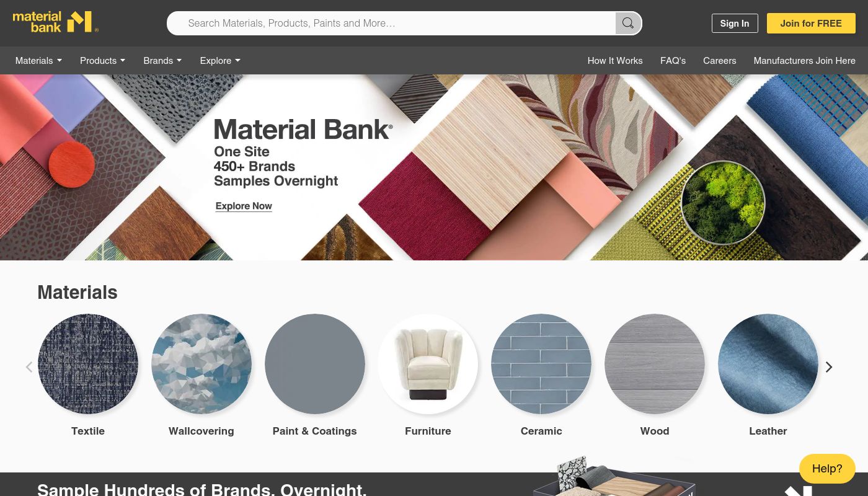Follow the Explore Now link
Screen dimensions: 868x496
[x=244, y=206]
